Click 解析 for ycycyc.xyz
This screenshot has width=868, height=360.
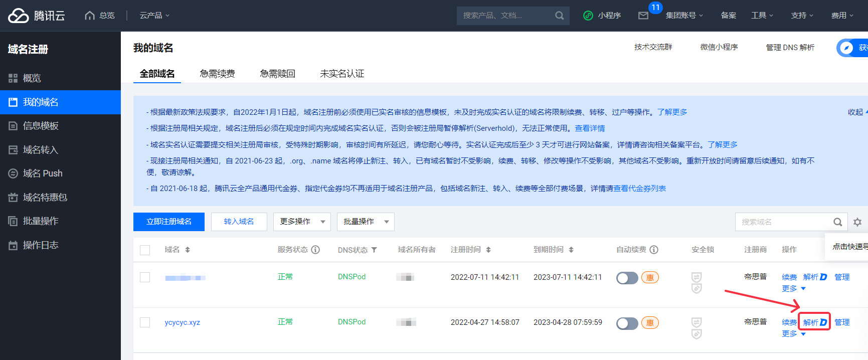click(x=815, y=322)
